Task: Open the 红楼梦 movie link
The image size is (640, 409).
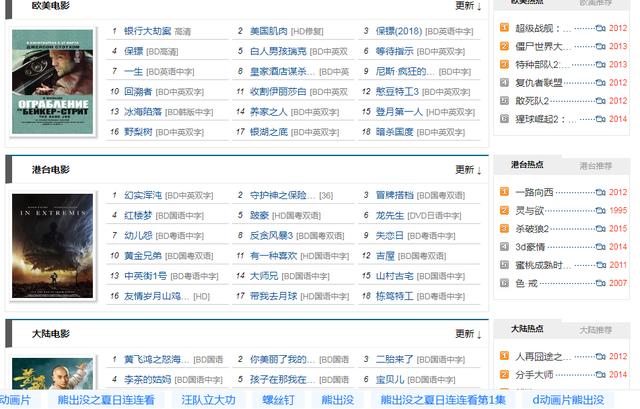Action: pos(138,216)
